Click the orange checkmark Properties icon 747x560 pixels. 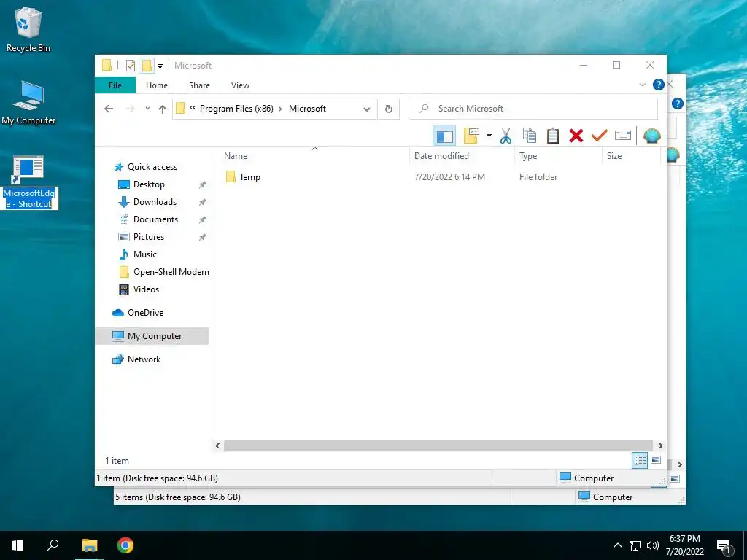[600, 136]
